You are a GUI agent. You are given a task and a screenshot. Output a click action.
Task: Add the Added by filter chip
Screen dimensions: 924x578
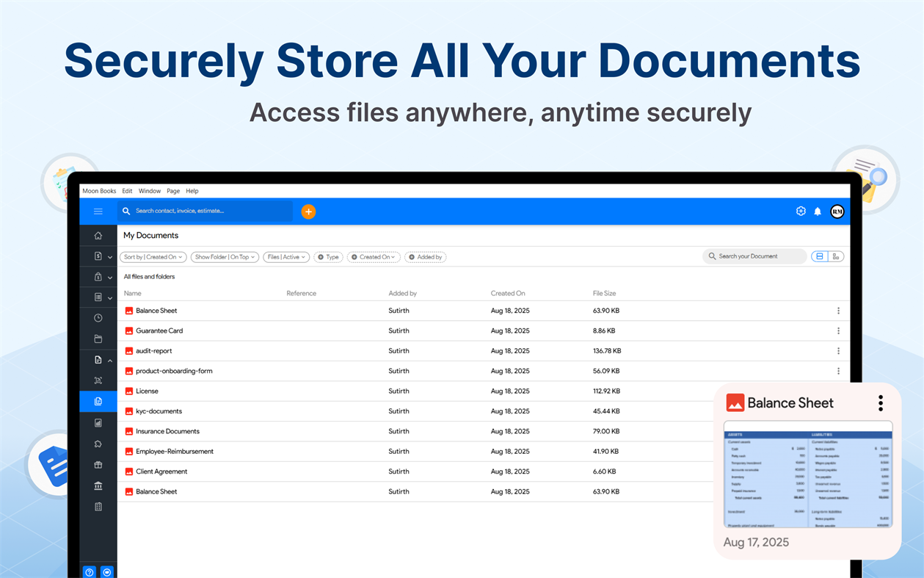pos(426,257)
